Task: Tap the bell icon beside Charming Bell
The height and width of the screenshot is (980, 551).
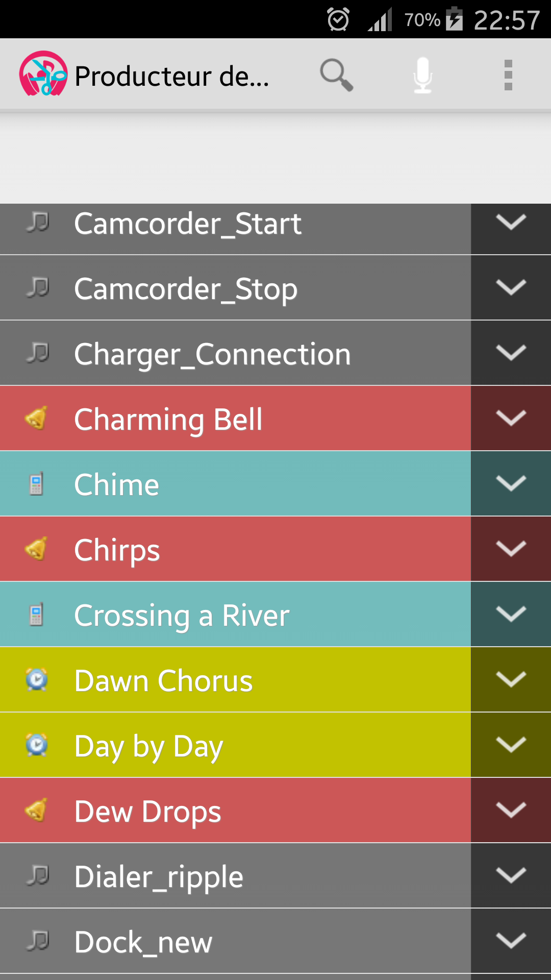Action: pos(37,418)
